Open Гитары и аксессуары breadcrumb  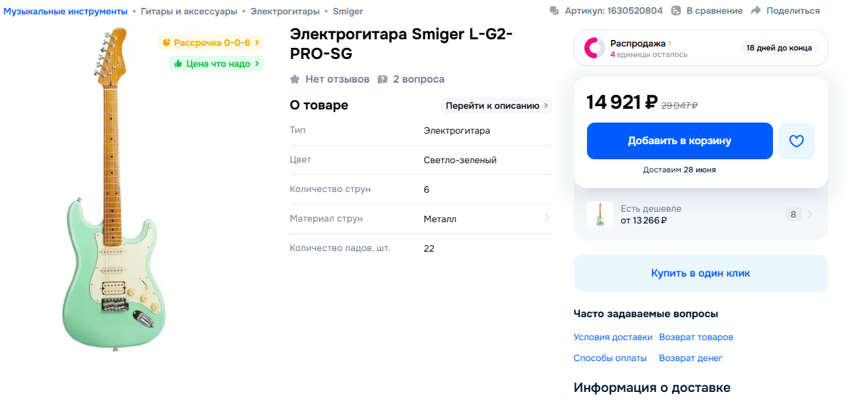[x=189, y=11]
